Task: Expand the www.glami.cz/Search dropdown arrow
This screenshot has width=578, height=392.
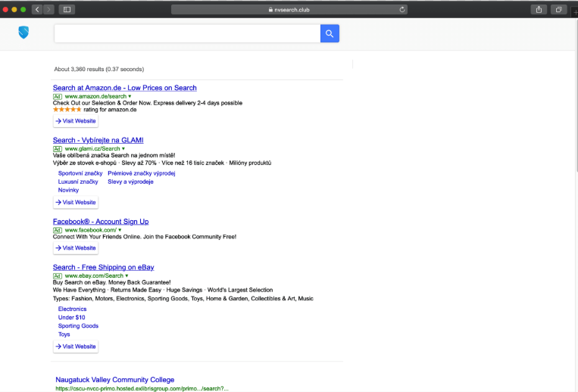Action: click(x=123, y=148)
